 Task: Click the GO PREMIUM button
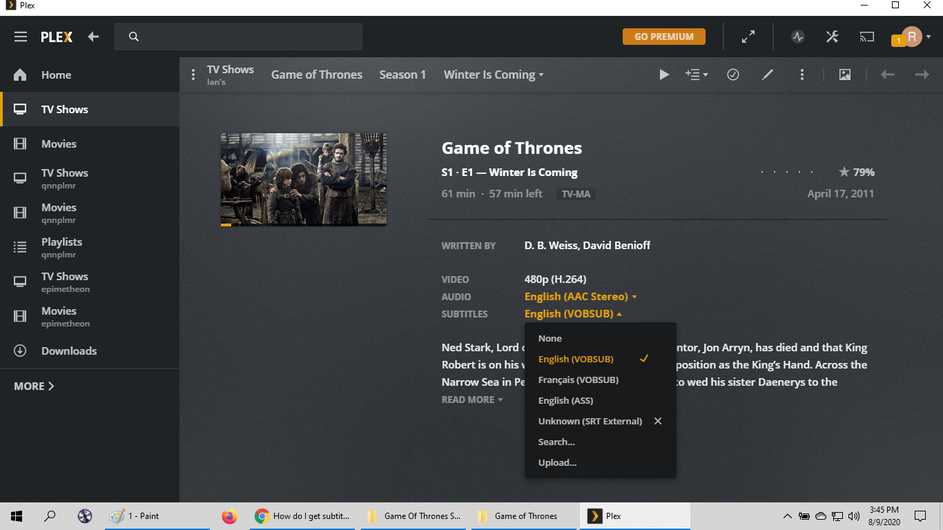[664, 37]
